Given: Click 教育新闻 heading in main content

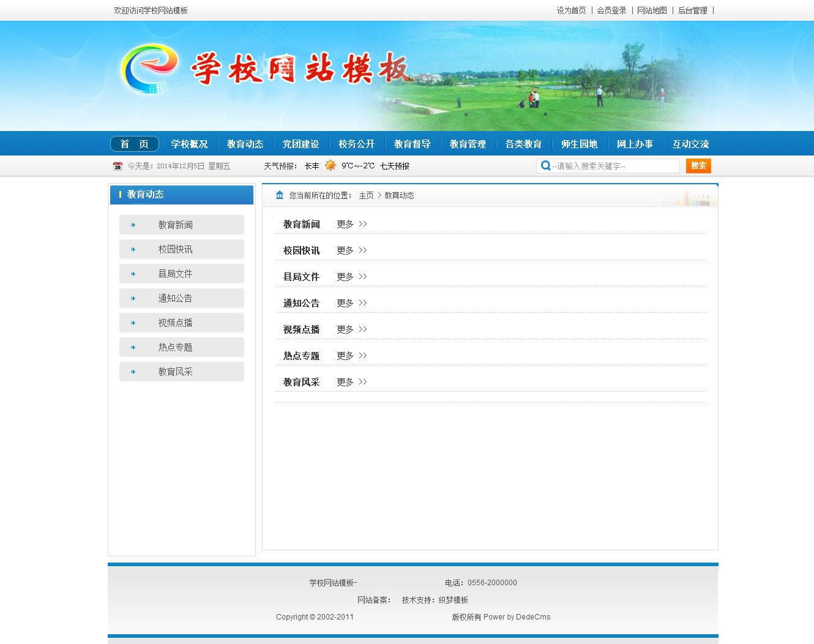Looking at the screenshot, I should pos(301,224).
